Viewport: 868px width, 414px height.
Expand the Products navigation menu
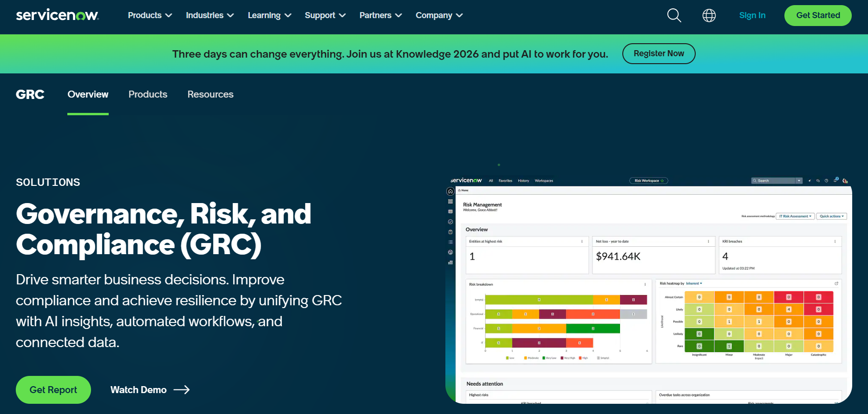(x=150, y=15)
